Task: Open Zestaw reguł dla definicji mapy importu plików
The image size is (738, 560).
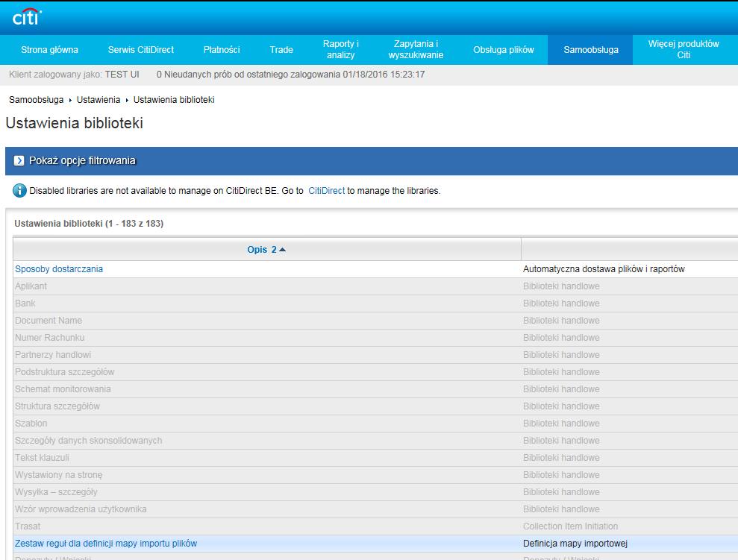Action: click(106, 544)
